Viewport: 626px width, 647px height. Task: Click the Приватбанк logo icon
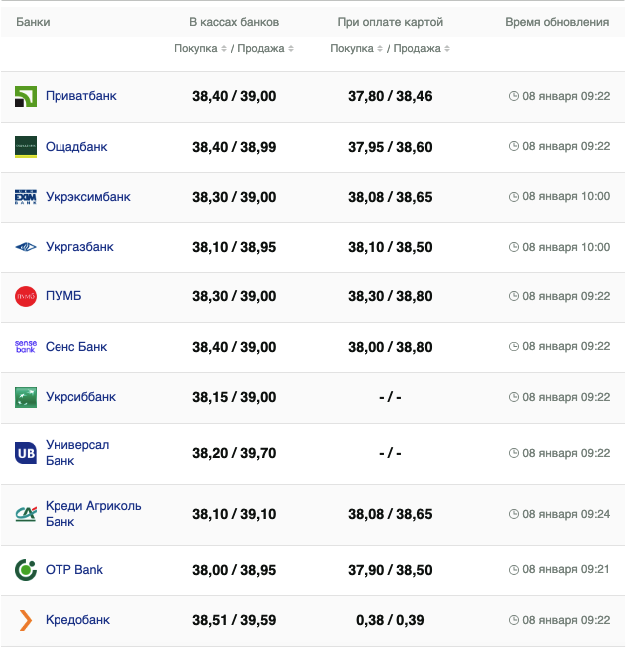point(26,96)
